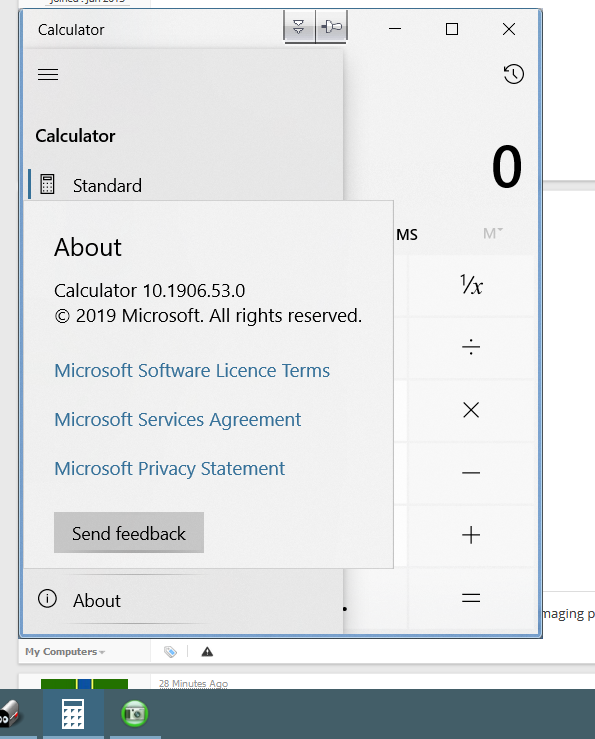Click the leftmost partly visible taskbar app
Screen dimensions: 595x739
point(9,714)
